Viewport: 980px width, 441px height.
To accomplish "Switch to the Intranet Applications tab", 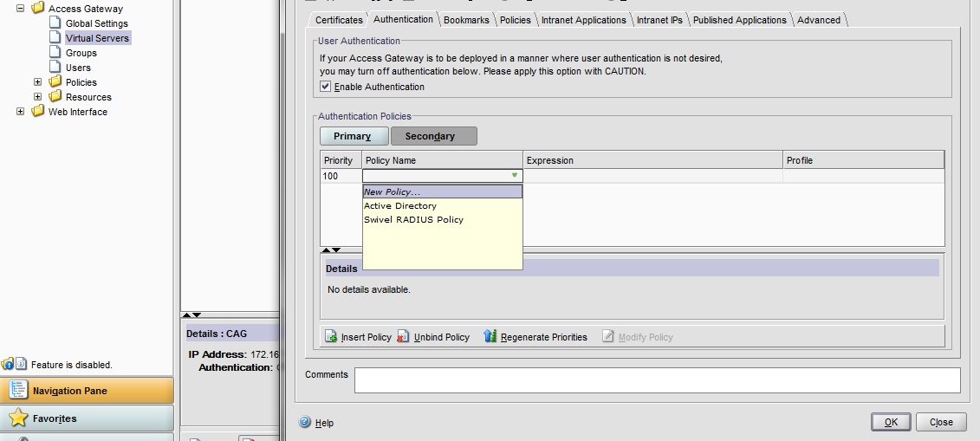I will pos(584,20).
